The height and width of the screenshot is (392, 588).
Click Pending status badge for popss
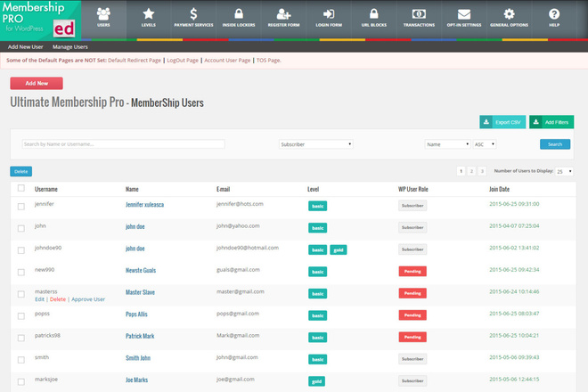(412, 315)
